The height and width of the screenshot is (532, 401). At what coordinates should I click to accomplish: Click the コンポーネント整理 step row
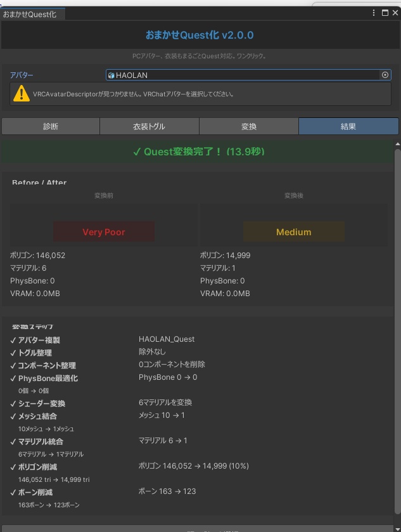click(x=43, y=365)
